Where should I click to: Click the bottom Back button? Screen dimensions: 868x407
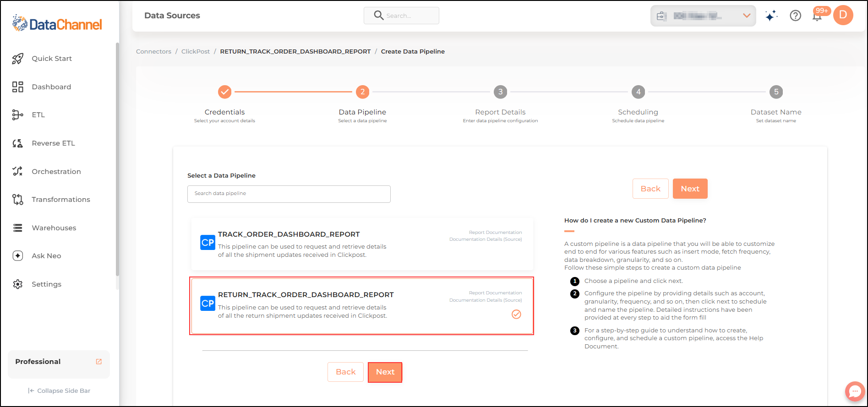coord(345,372)
